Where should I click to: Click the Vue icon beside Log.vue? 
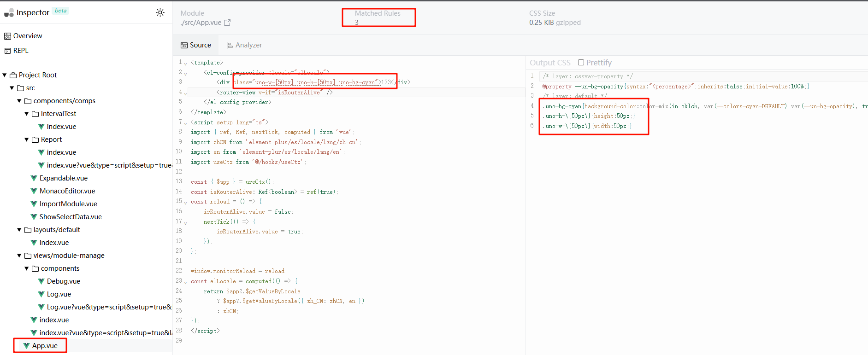click(x=41, y=294)
